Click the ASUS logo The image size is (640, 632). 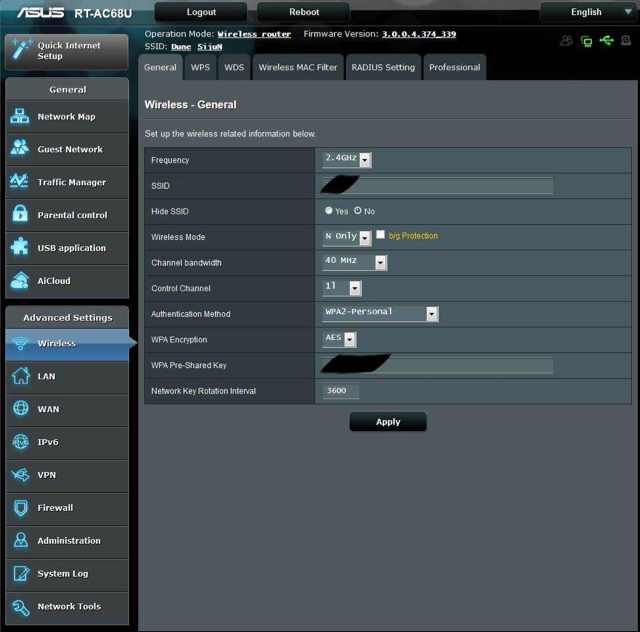click(x=40, y=13)
